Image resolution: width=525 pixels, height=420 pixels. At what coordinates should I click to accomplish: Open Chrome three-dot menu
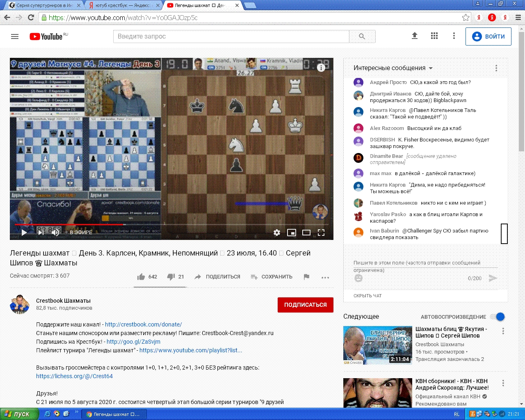pos(518,18)
